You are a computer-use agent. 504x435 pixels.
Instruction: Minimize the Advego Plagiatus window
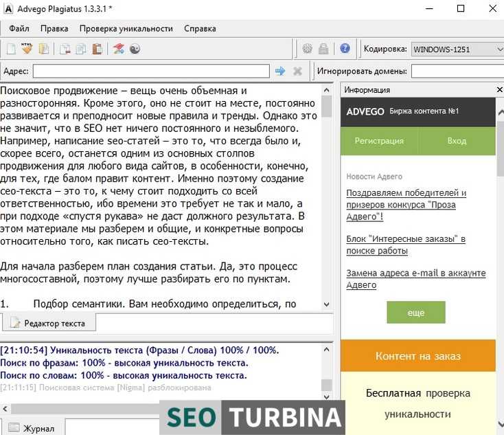[x=429, y=9]
